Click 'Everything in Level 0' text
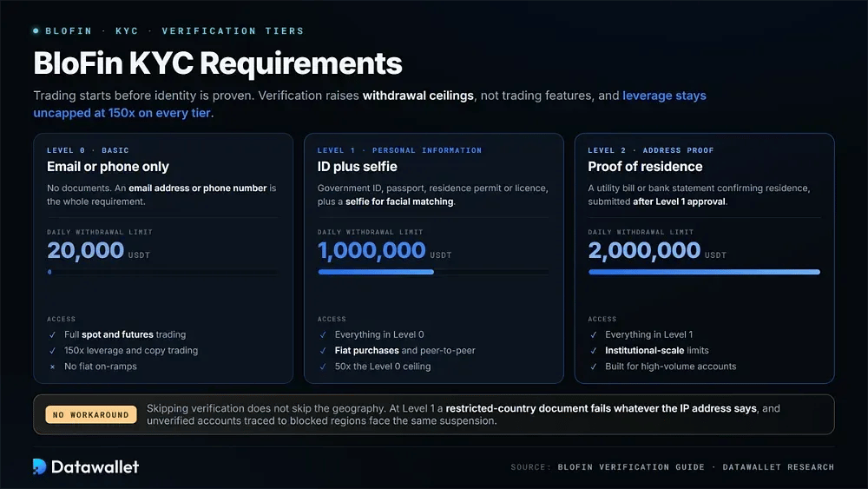Viewport: 868px width, 489px height. 379,334
